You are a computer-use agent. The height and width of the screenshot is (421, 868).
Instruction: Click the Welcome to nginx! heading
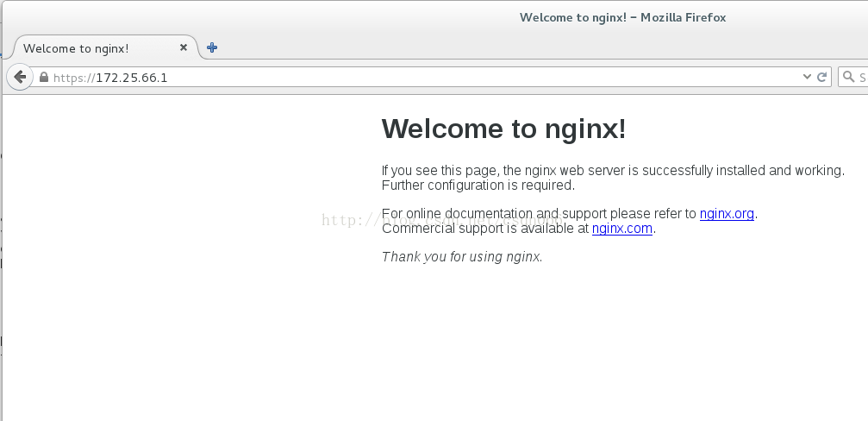(x=503, y=128)
